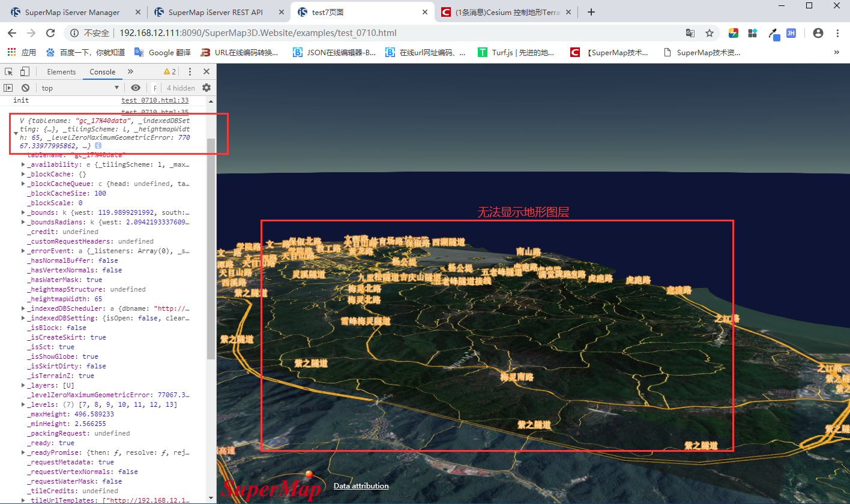Viewport: 850px width, 504px height.
Task: Expand the _errorEvent property
Action: point(23,251)
